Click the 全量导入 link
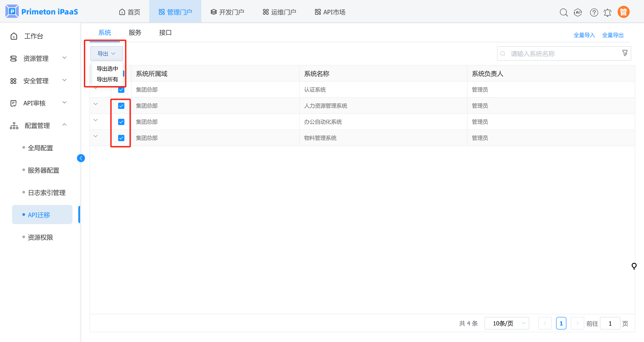Screen dimensions: 644x342 [x=584, y=35]
